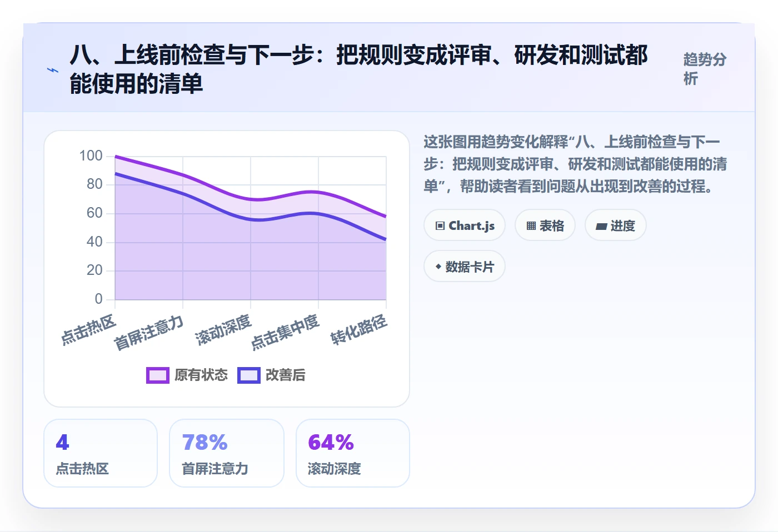Viewport: 778px width, 532px height.
Task: Click the section heading 八、上线前检查与下一步
Action: point(358,69)
